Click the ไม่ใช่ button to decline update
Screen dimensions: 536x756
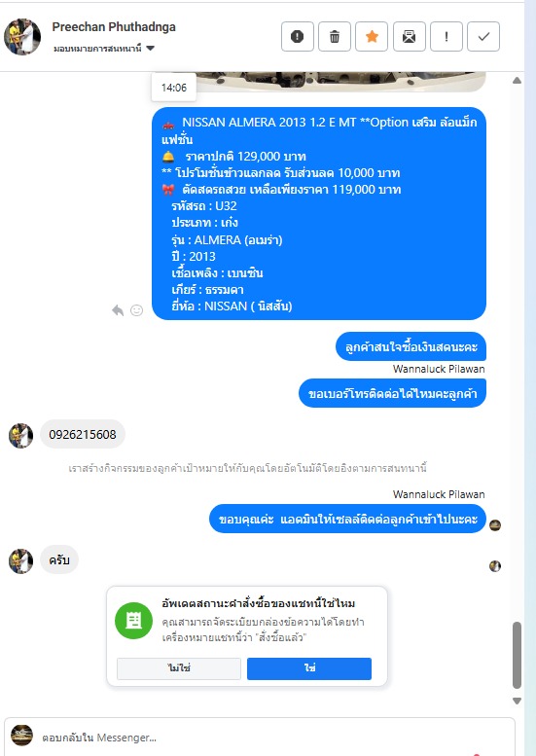(x=179, y=668)
